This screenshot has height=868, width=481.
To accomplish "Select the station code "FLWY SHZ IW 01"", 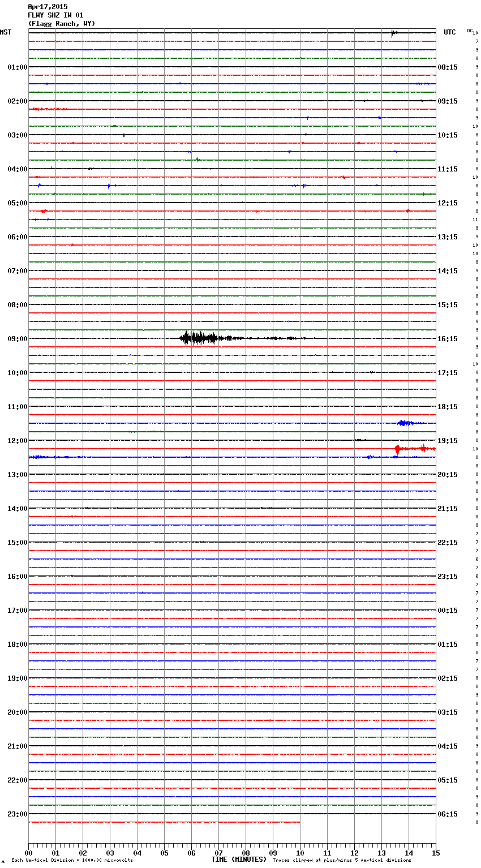I will pyautogui.click(x=55, y=15).
